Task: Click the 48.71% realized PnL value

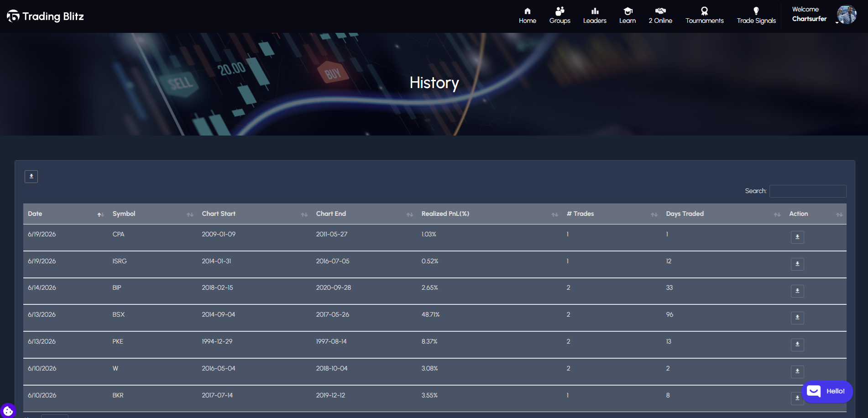Action: point(430,314)
